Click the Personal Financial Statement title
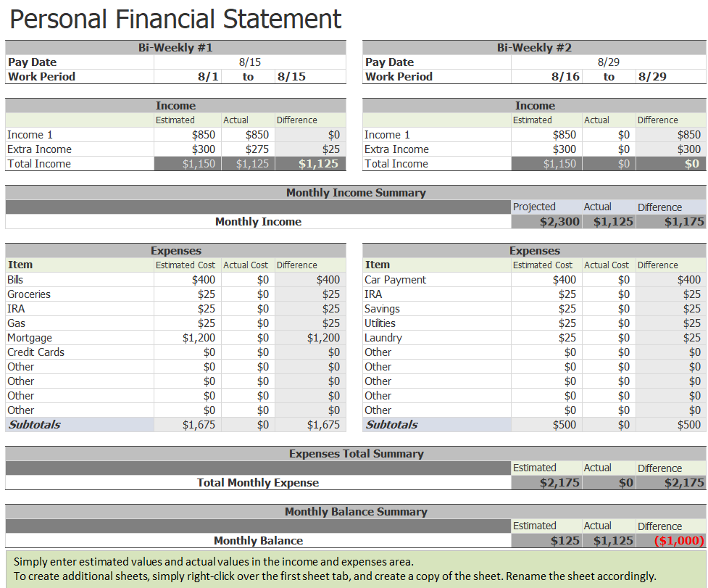Viewport: 708px width, 588px height. (x=175, y=19)
